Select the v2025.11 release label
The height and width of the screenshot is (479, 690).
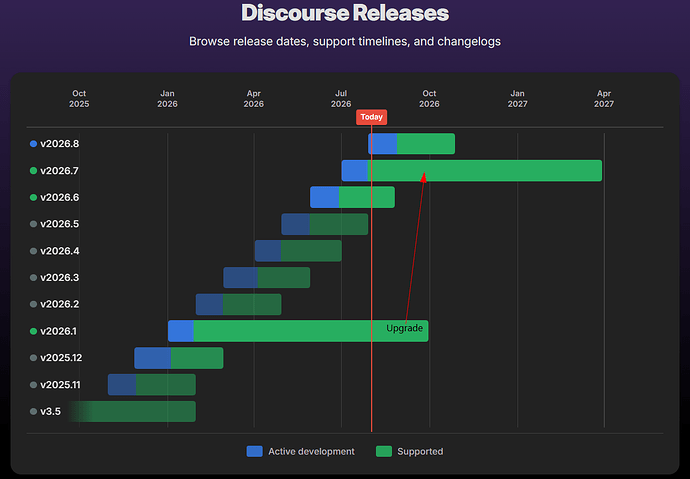coord(60,385)
